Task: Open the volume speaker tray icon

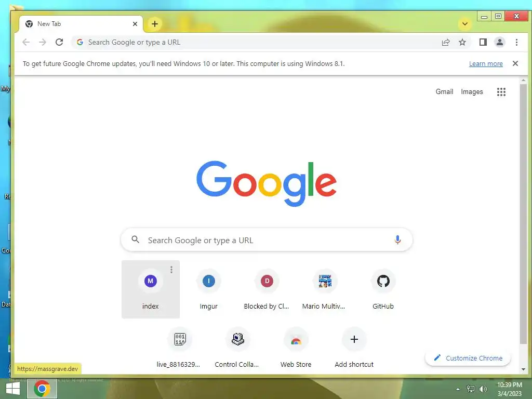Action: [483, 389]
